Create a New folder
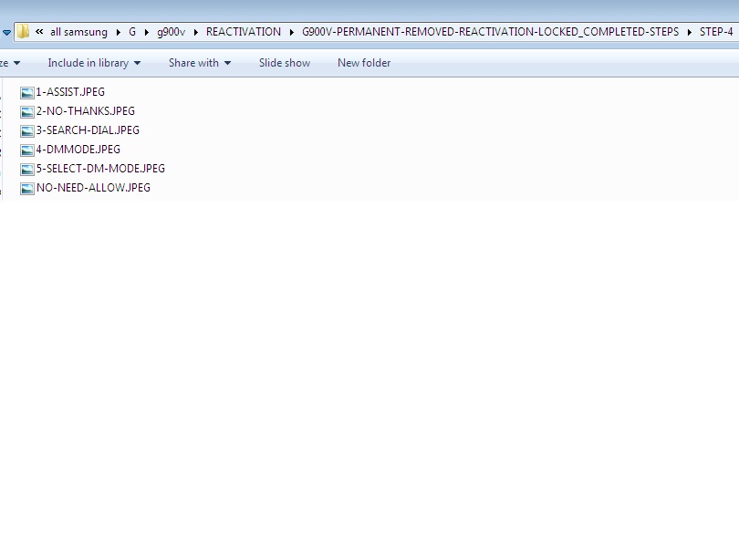The height and width of the screenshot is (560, 739). (364, 63)
